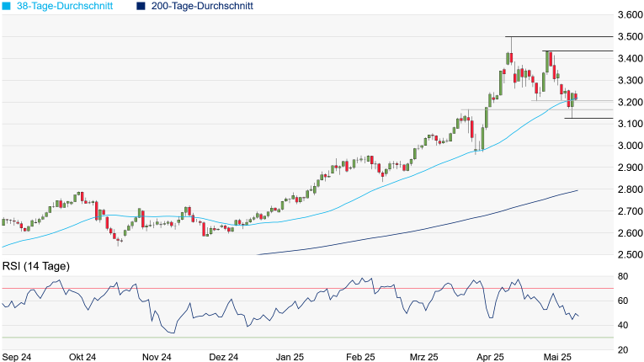The width and height of the screenshot is (644, 362).
Task: Click the red RSI overbought threshold line
Action: tap(253, 289)
